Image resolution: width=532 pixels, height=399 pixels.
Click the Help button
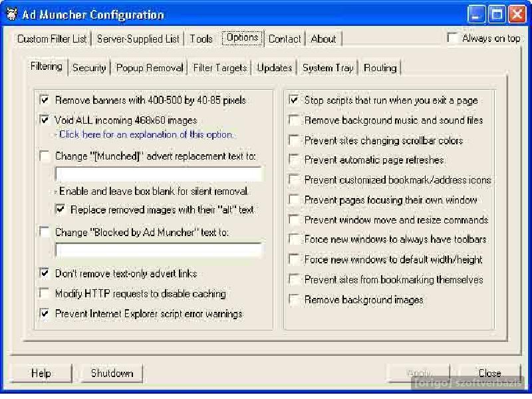click(x=41, y=373)
